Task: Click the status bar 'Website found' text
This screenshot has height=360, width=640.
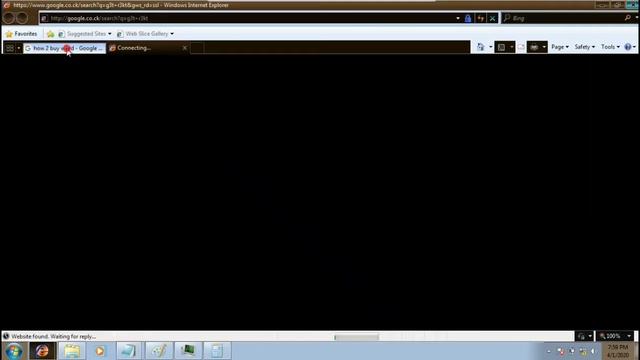Action: tap(53, 337)
